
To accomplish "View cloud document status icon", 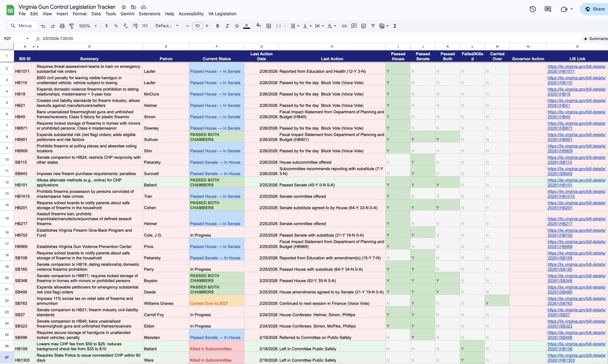I will click(x=143, y=7).
